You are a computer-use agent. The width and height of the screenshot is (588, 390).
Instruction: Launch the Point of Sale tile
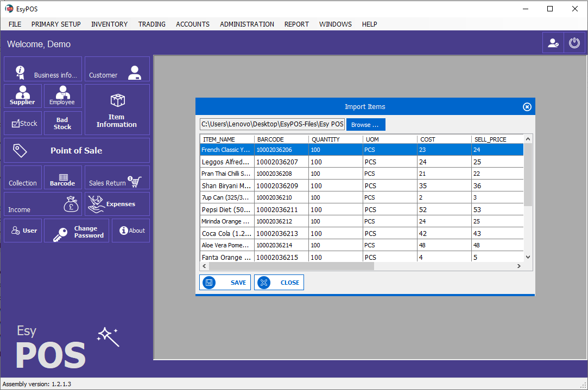[77, 150]
